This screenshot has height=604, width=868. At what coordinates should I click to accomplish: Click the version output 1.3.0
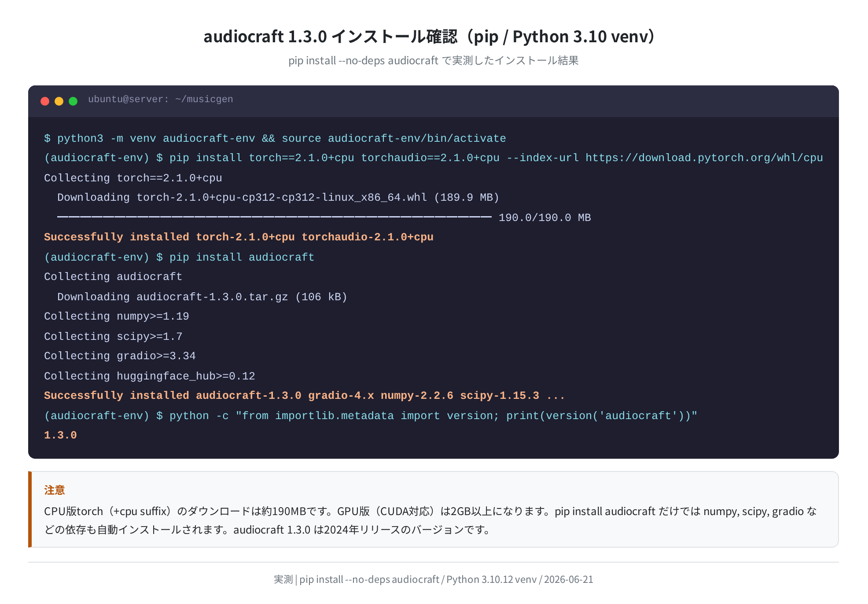tap(60, 435)
